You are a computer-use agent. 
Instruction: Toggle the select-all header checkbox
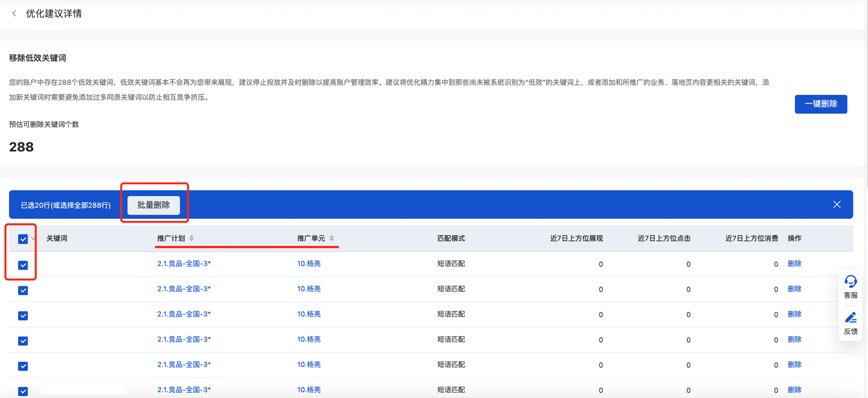coord(23,239)
